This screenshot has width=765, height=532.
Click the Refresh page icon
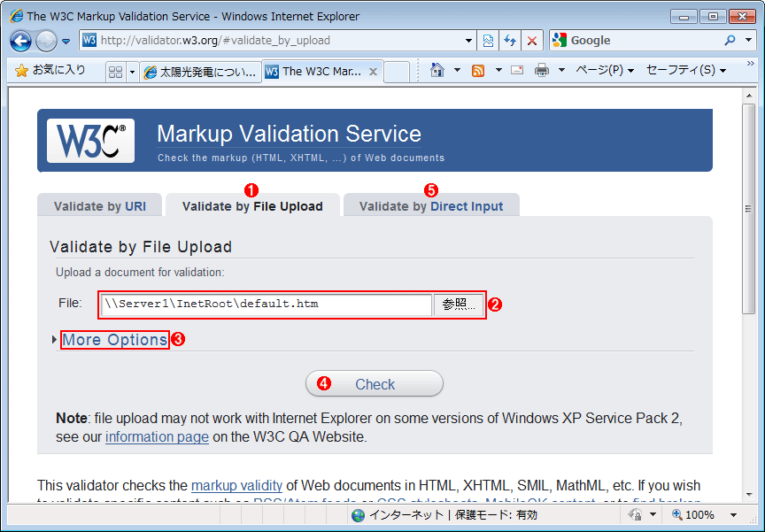pos(510,41)
